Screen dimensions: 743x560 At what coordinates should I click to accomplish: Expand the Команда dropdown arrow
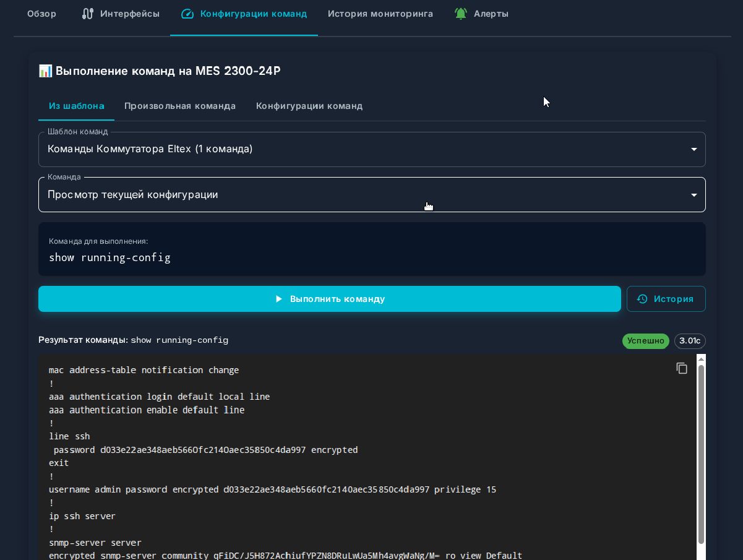click(694, 195)
